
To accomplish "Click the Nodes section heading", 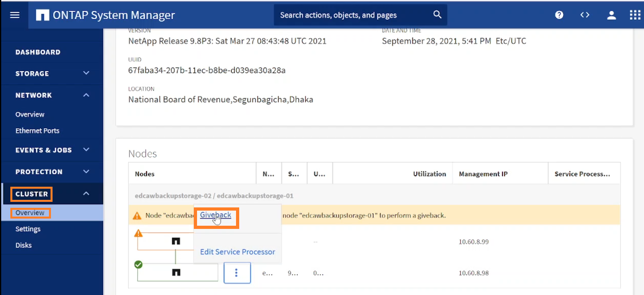I will tap(142, 154).
